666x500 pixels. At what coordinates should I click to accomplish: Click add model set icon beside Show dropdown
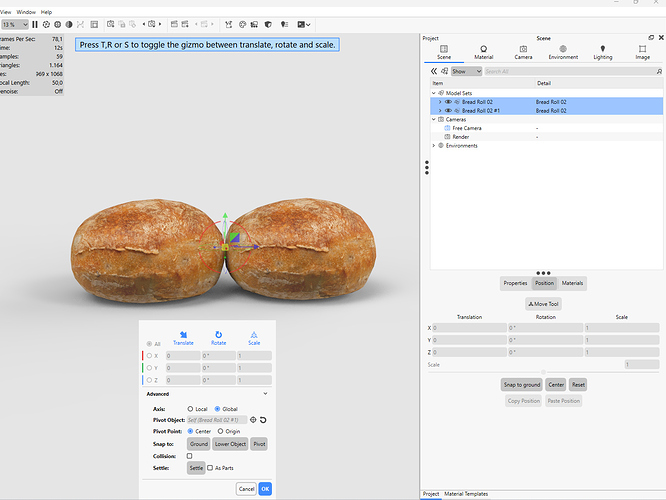444,71
